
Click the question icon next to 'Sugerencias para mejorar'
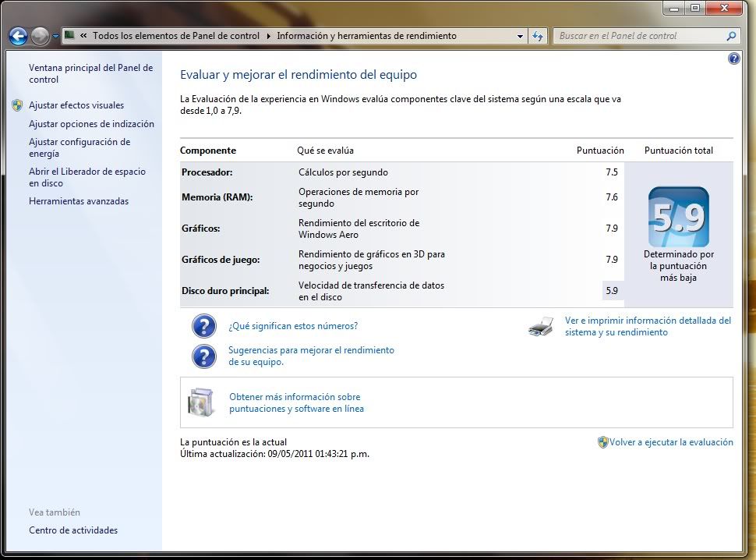[204, 356]
